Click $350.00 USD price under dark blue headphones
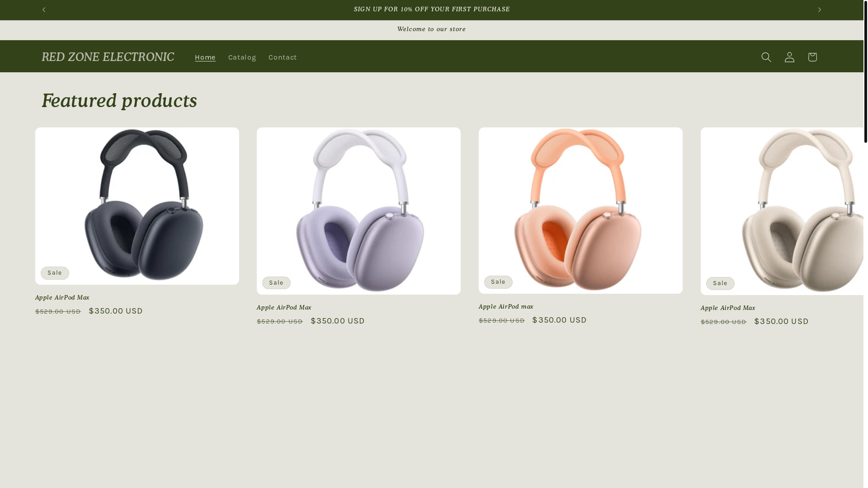The width and height of the screenshot is (868, 488). point(116,311)
